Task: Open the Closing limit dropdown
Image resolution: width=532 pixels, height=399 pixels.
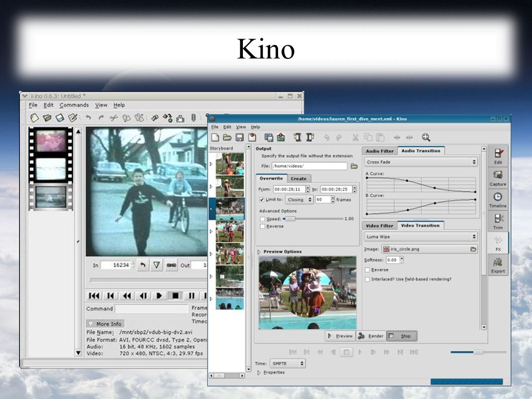Action: tap(299, 200)
